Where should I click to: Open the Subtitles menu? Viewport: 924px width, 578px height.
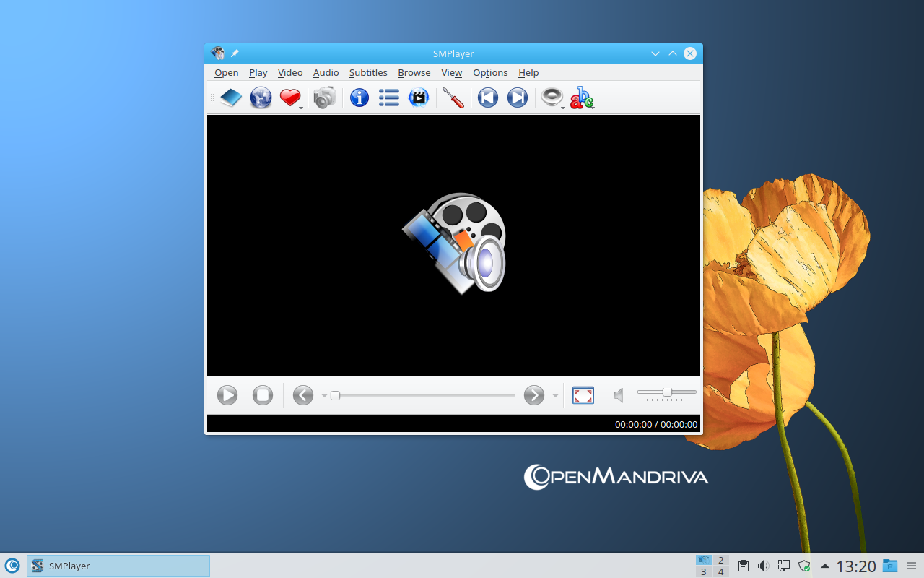pos(367,72)
